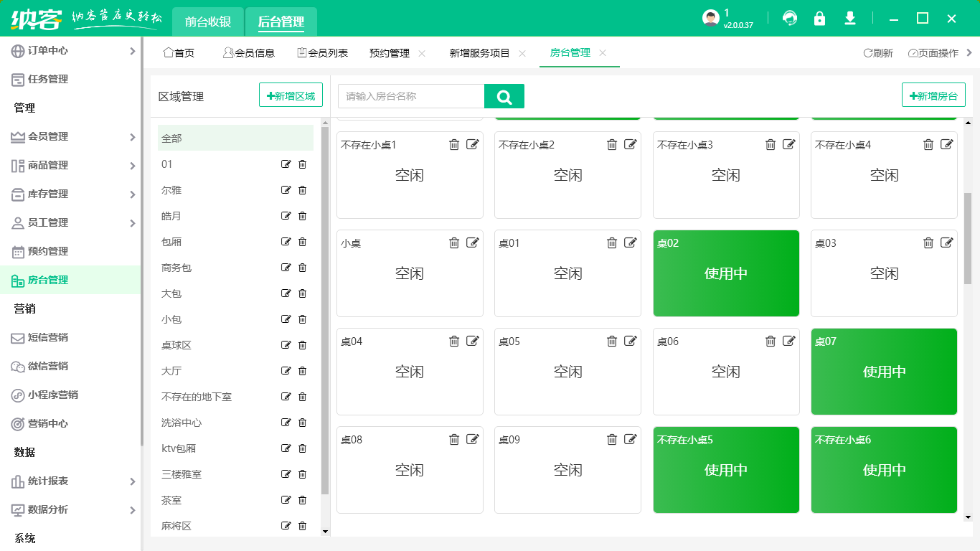The width and height of the screenshot is (980, 551).
Task: Click the edit icon next to 尔雅 region
Action: pos(286,190)
